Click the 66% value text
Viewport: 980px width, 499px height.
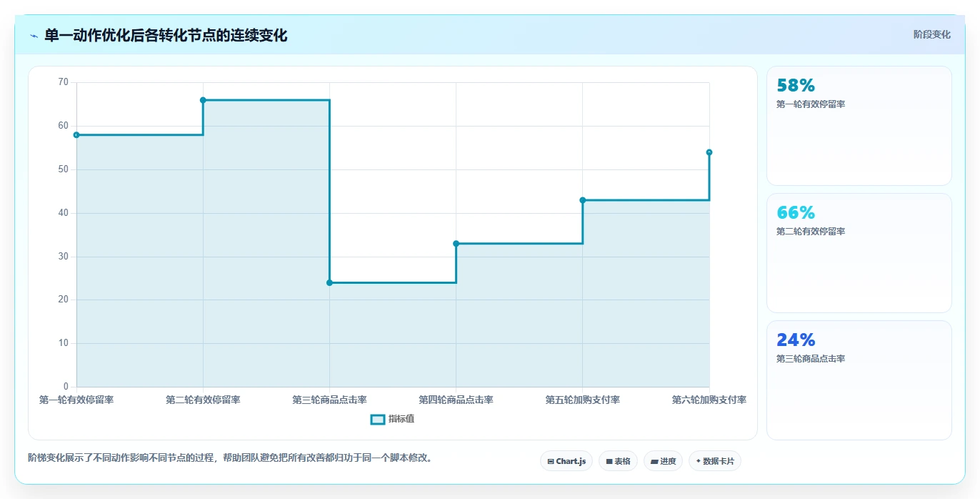pyautogui.click(x=796, y=213)
